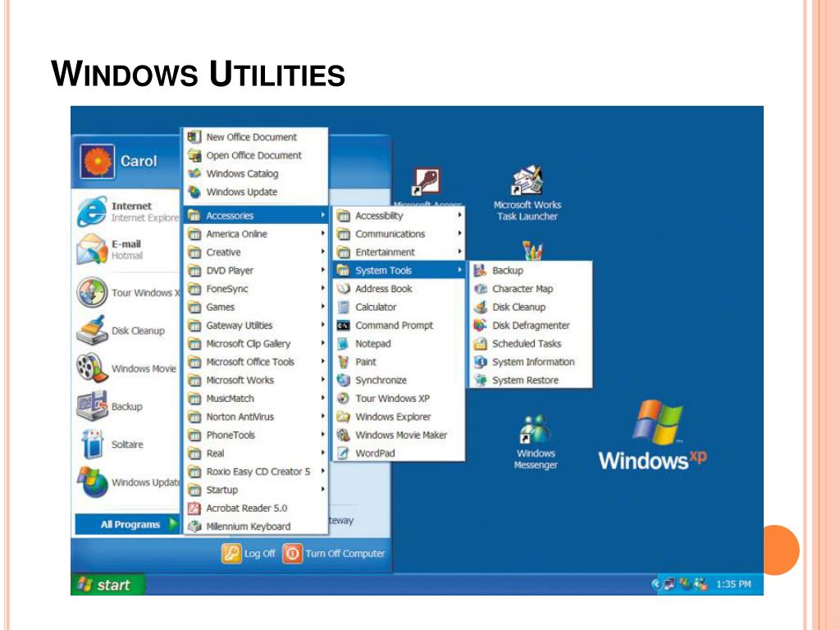
Task: Open Backup in System Tools submenu
Action: point(531,271)
